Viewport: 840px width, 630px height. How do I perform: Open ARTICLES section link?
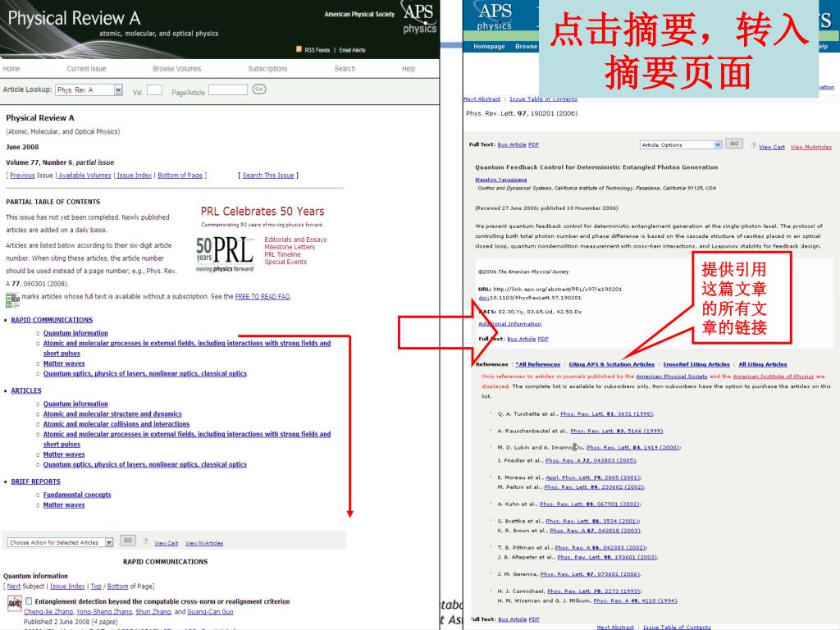[26, 390]
